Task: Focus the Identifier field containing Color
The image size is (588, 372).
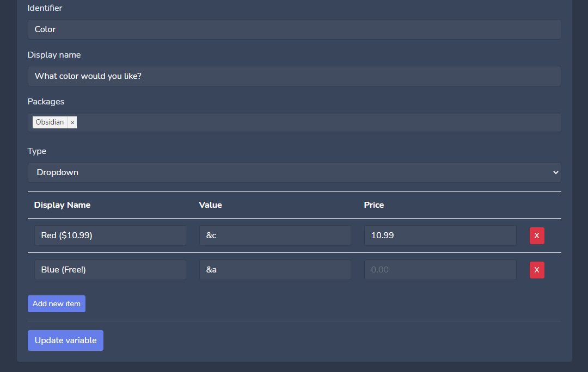Action: point(294,29)
